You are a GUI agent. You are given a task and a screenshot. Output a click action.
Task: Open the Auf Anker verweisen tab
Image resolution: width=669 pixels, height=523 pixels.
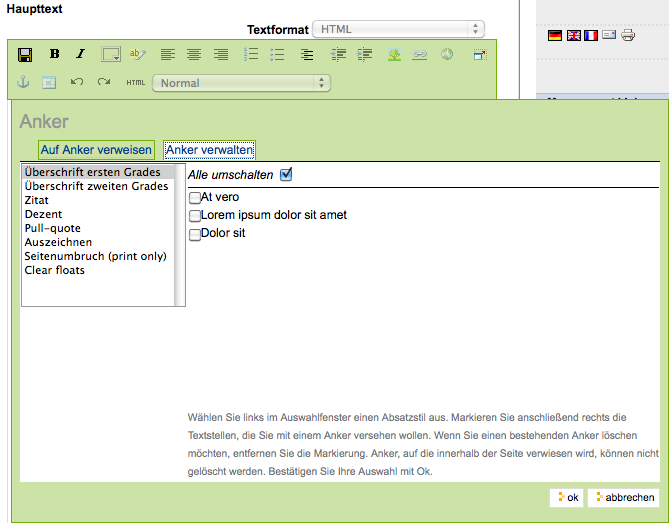[x=96, y=150]
